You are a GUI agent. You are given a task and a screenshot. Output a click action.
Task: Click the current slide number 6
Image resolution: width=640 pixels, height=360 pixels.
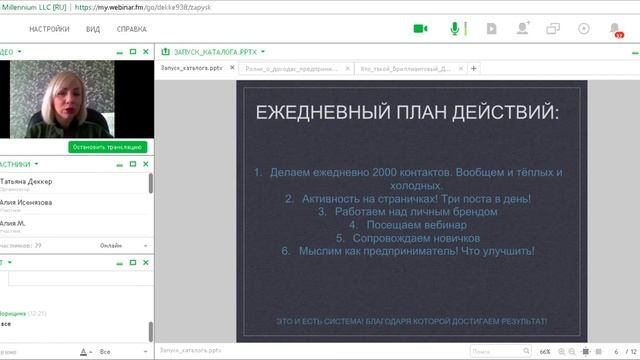[x=616, y=351]
